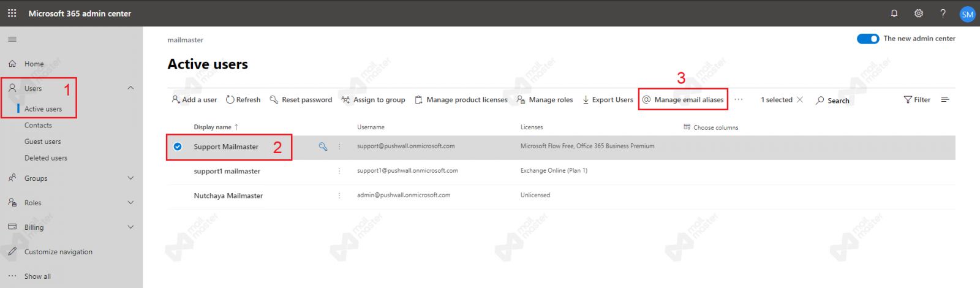Select Contacts in the sidebar
980x288 pixels.
tap(38, 125)
